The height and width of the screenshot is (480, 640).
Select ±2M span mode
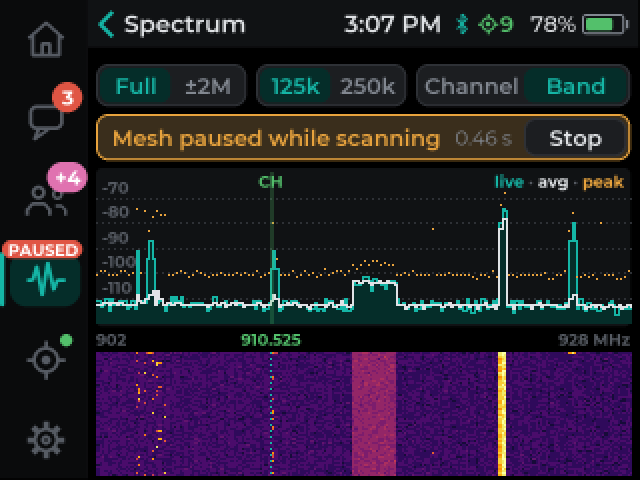(x=208, y=86)
